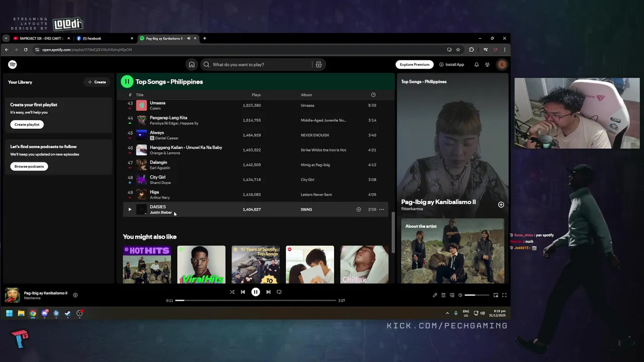
Task: Skip to the previous track
Action: tap(243, 292)
